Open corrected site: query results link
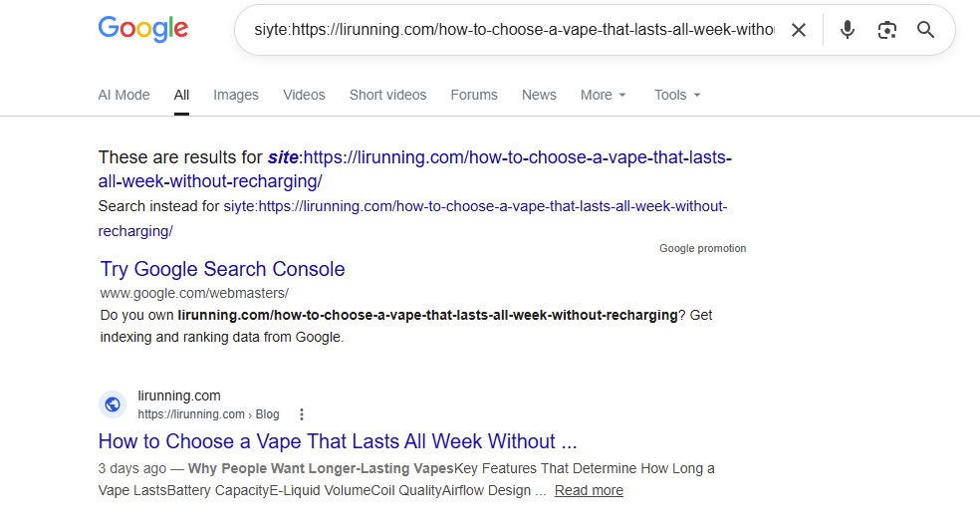Image resolution: width=980 pixels, height=526 pixels. click(x=415, y=169)
